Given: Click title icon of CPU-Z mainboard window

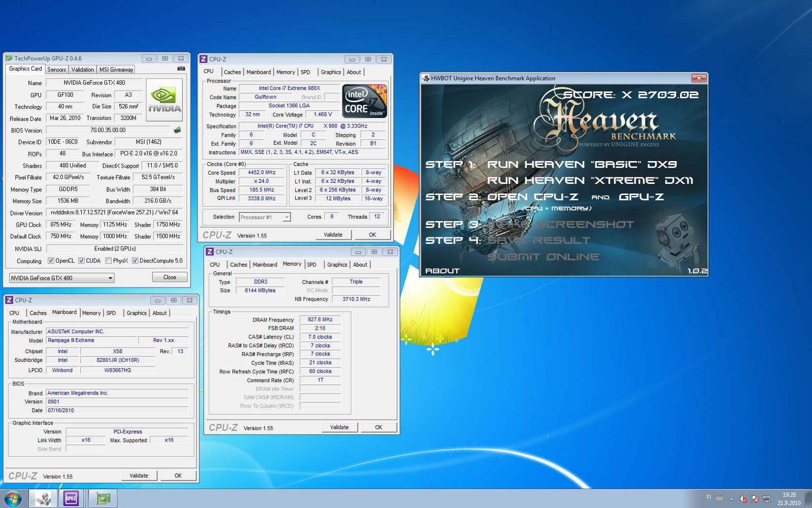Looking at the screenshot, I should tap(9, 300).
